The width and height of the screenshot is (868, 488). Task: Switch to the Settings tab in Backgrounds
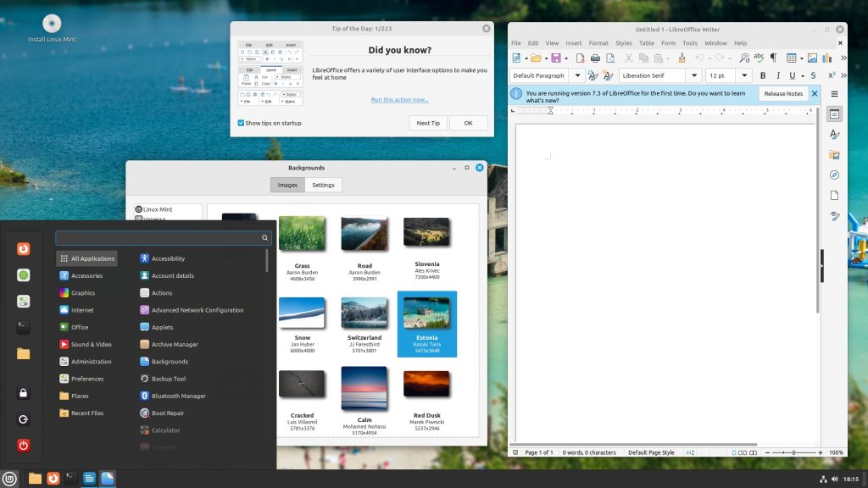tap(323, 185)
